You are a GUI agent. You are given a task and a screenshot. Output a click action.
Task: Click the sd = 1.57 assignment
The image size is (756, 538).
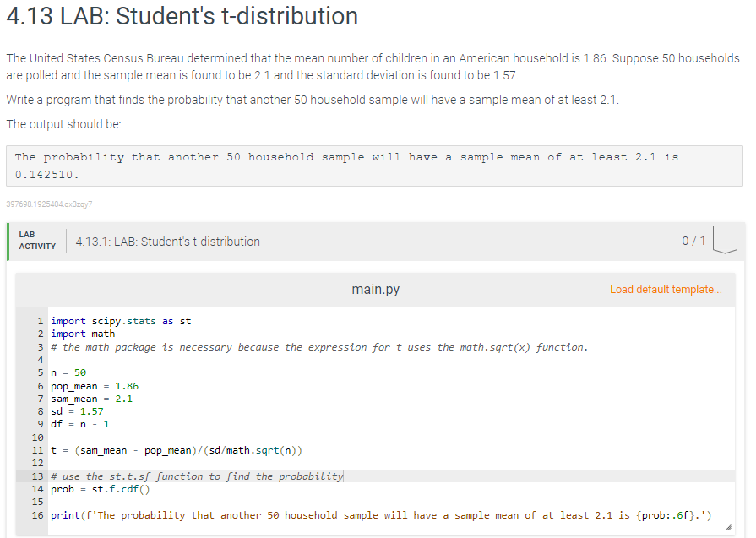(x=74, y=411)
